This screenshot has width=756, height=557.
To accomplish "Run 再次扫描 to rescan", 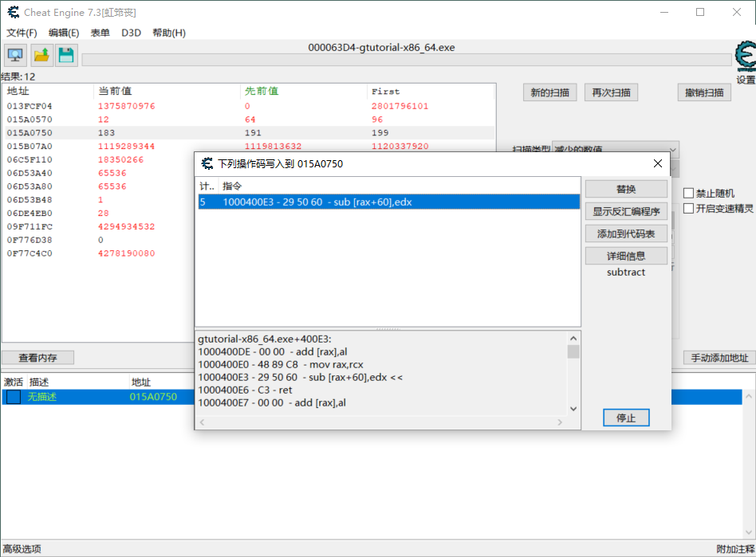I will point(611,92).
